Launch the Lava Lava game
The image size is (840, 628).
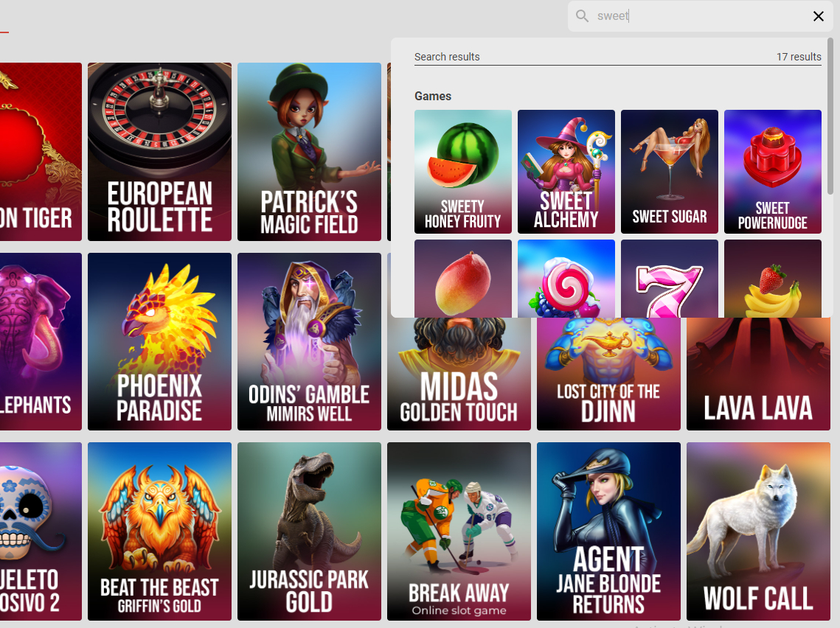759,374
